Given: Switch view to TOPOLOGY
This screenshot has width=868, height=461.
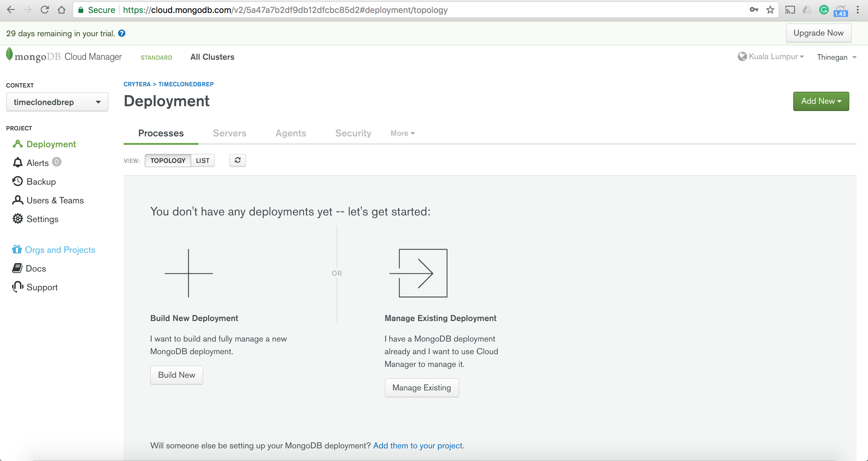Looking at the screenshot, I should [x=168, y=161].
